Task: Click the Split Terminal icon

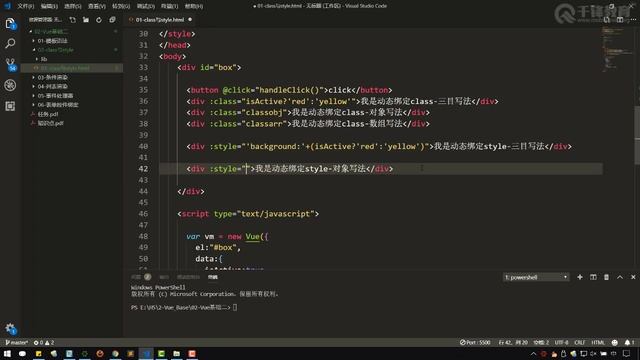Action: click(593, 277)
